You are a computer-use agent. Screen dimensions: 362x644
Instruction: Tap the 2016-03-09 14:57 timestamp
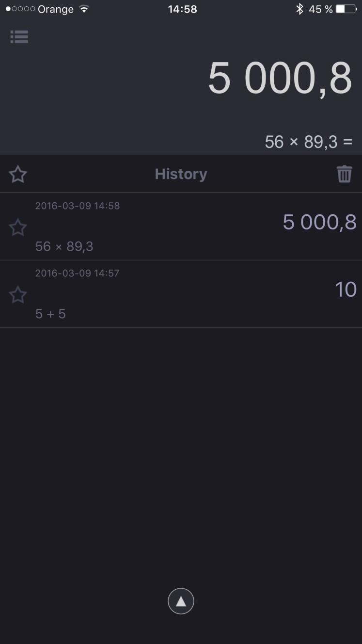coord(77,273)
